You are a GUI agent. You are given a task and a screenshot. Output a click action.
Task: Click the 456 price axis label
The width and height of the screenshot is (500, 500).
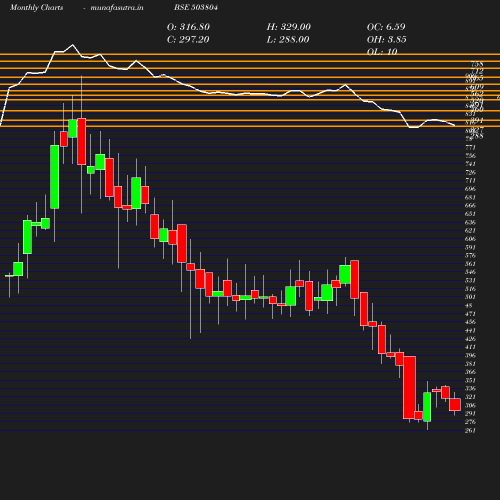[470, 322]
